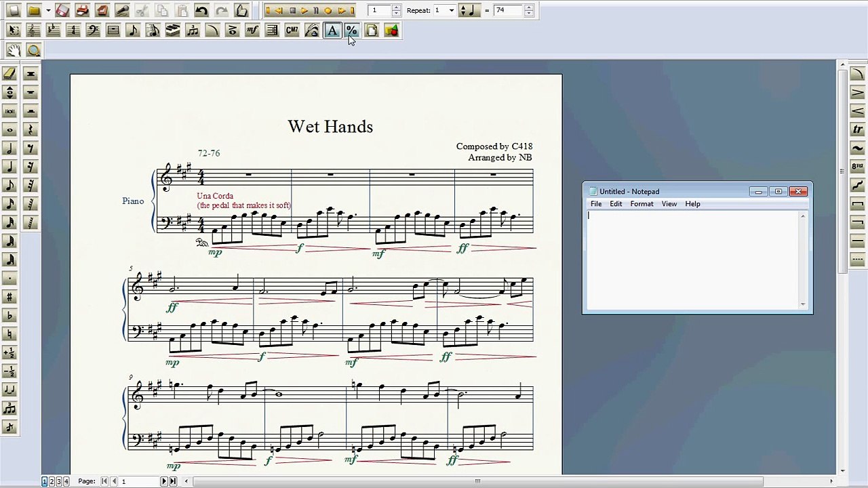Click the Undo arrow in toolbar
This screenshot has width=868, height=488.
[201, 11]
